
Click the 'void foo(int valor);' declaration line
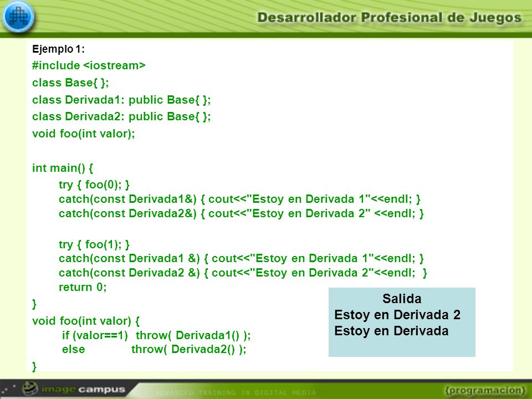pyautogui.click(x=84, y=134)
